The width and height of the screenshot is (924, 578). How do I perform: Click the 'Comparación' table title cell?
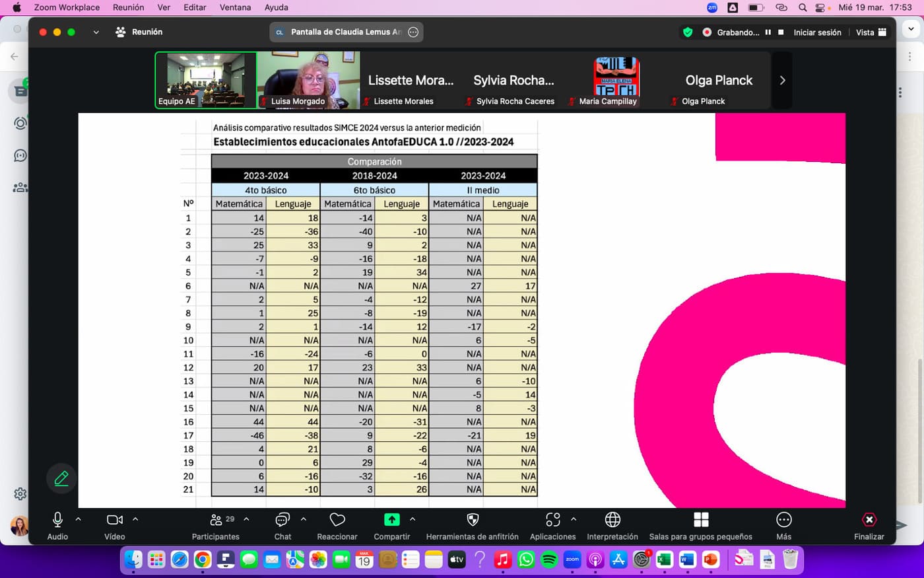[x=374, y=161]
